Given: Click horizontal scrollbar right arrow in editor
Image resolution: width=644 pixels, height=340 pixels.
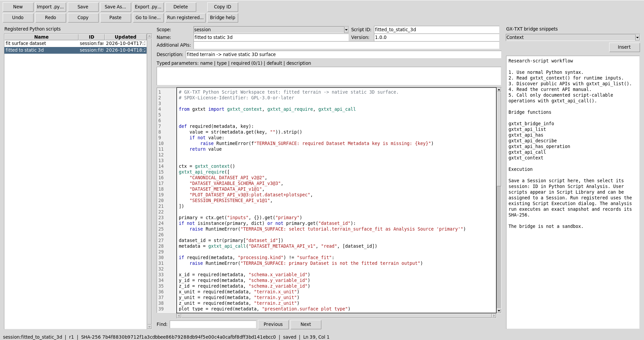Looking at the screenshot, I should [x=494, y=316].
